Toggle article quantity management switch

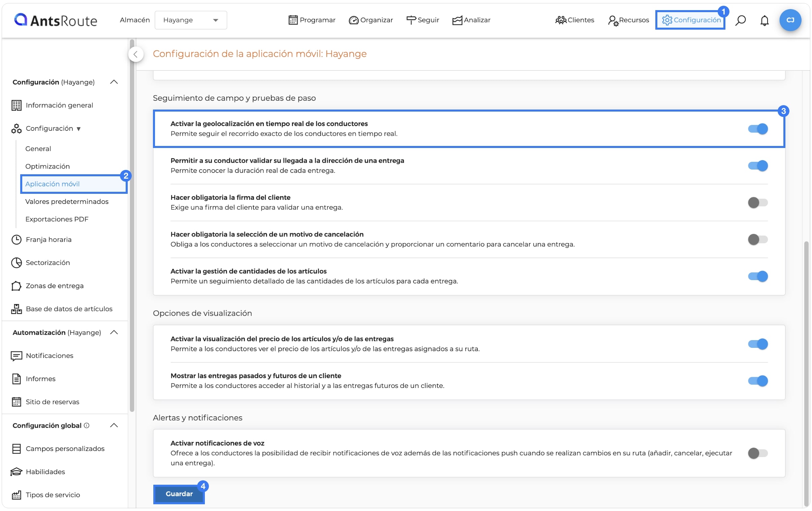click(x=758, y=276)
